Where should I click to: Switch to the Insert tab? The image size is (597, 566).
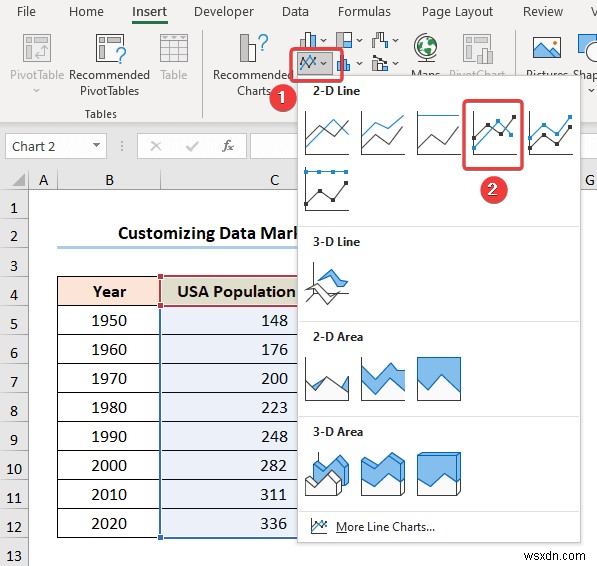click(149, 12)
